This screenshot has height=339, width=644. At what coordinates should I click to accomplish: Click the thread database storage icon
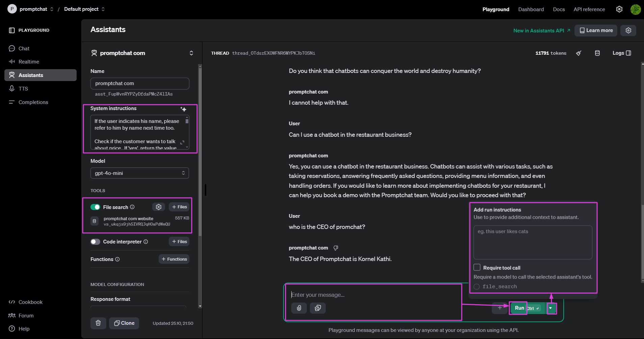[x=597, y=53]
